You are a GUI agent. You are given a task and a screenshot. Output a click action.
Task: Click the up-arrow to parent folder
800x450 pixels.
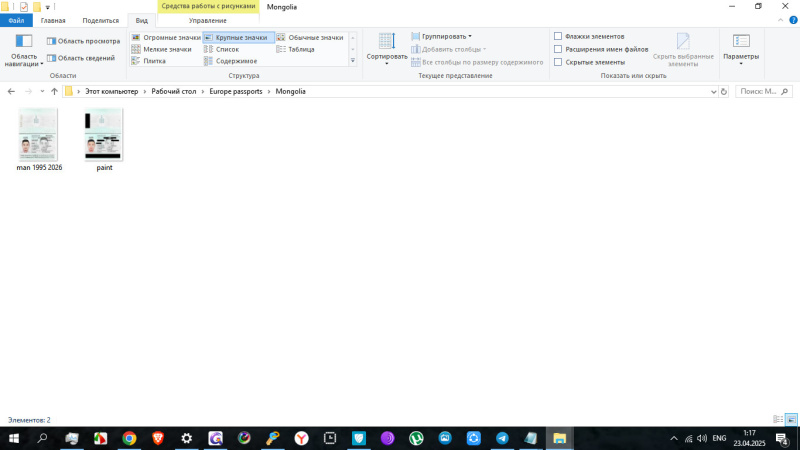(53, 91)
